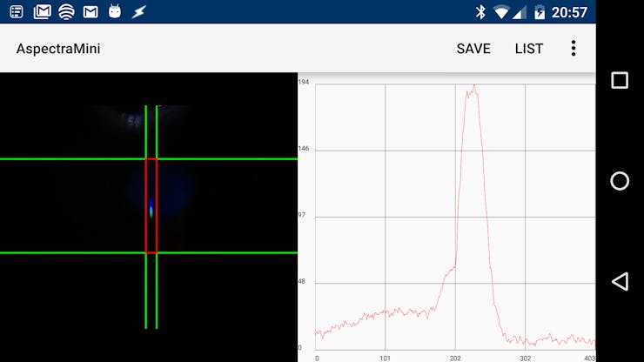The height and width of the screenshot is (362, 644).
Task: Tap the Wi-Fi hotspot notification icon
Action: 66,12
